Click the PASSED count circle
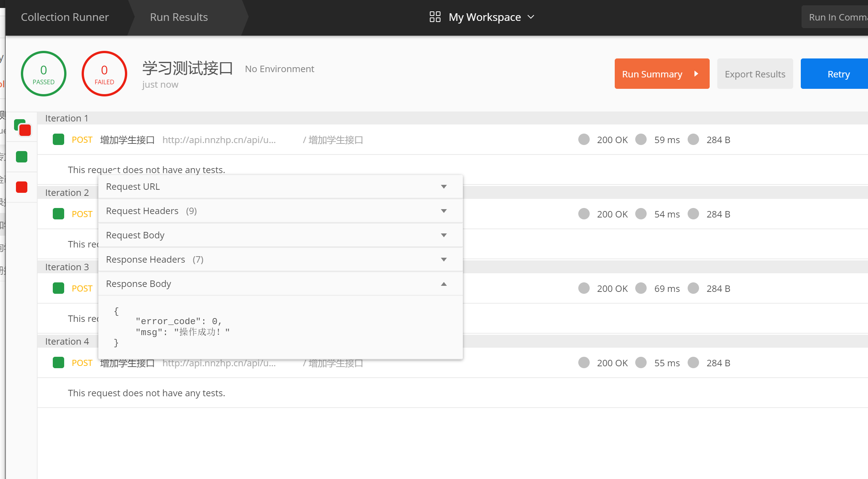Screen dimensions: 868x479 [44, 74]
